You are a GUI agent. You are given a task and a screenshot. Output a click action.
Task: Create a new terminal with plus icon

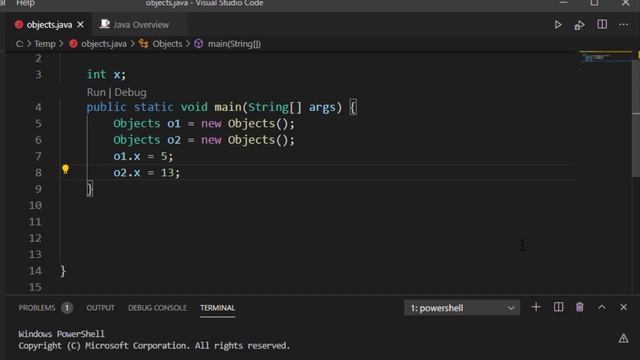pyautogui.click(x=536, y=307)
